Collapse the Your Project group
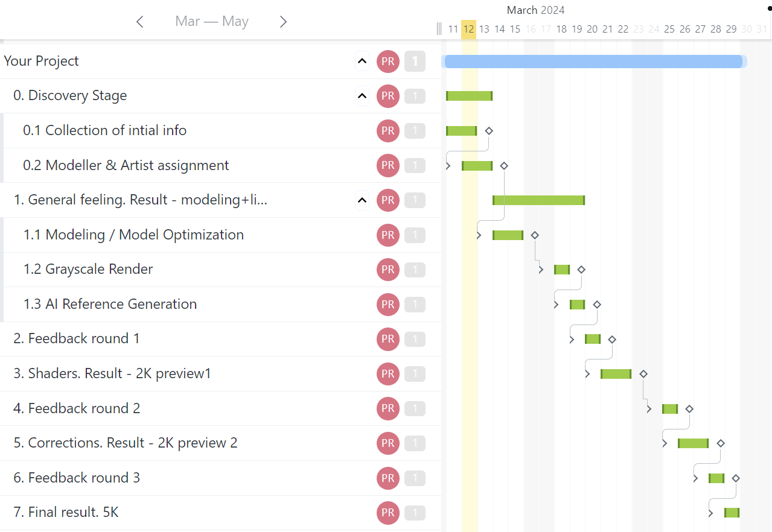This screenshot has width=772, height=532. (362, 61)
